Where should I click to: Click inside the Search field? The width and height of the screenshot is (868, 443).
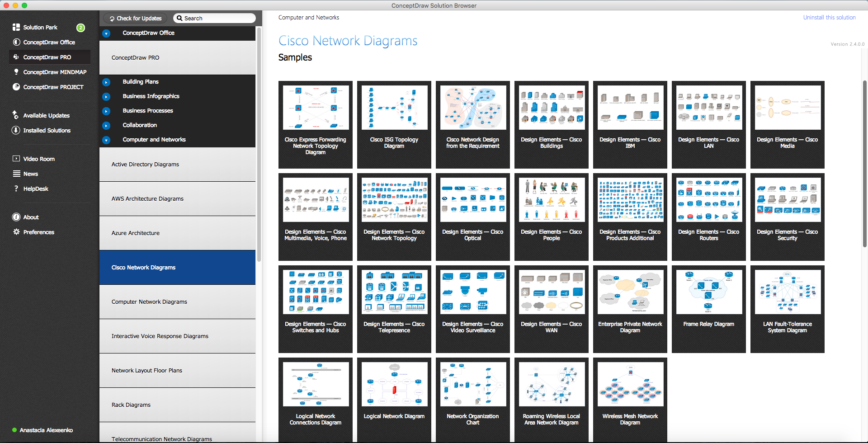coord(214,18)
